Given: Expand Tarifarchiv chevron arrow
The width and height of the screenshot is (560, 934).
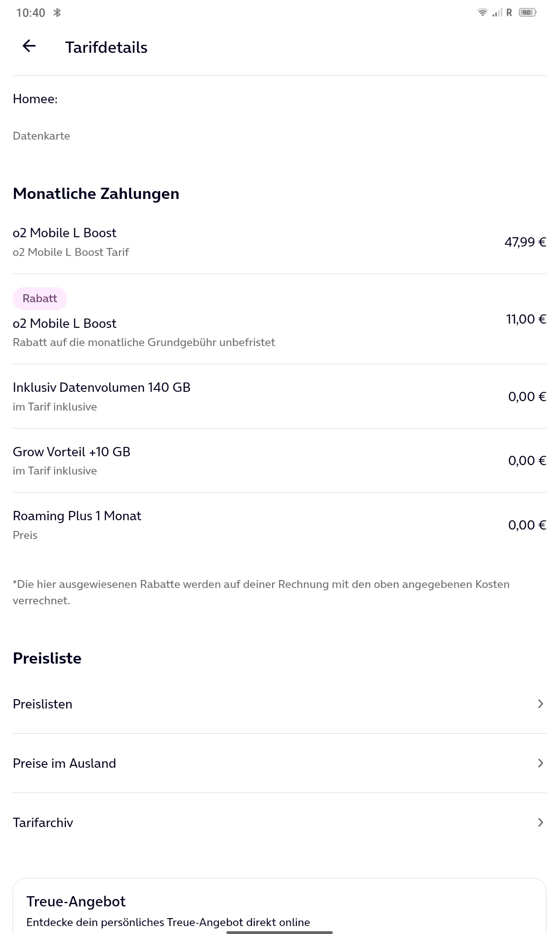Looking at the screenshot, I should (540, 822).
